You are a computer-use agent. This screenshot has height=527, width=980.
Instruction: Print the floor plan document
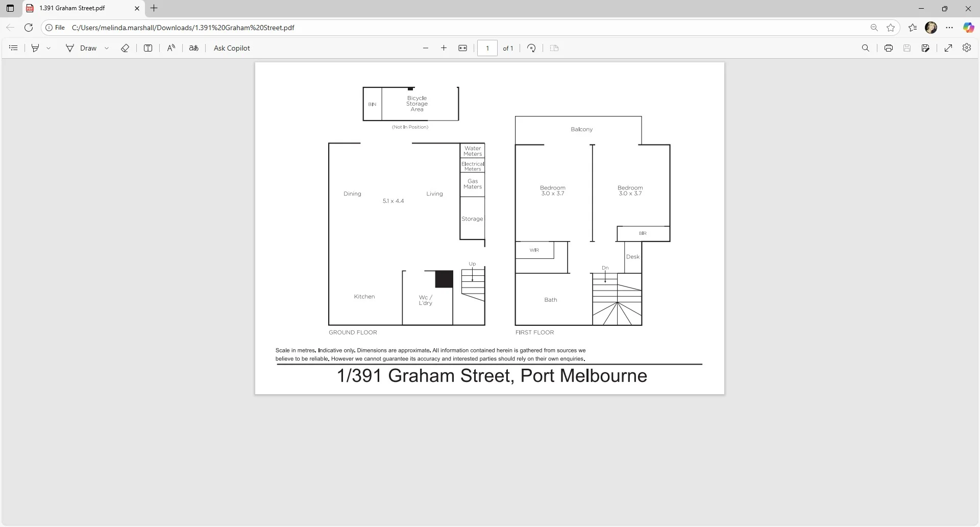[x=888, y=48]
